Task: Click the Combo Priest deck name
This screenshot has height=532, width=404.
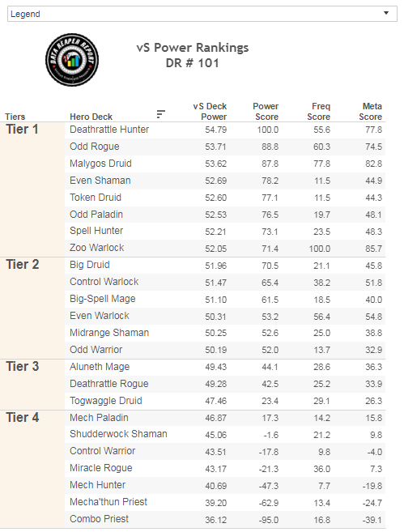Action: click(99, 519)
